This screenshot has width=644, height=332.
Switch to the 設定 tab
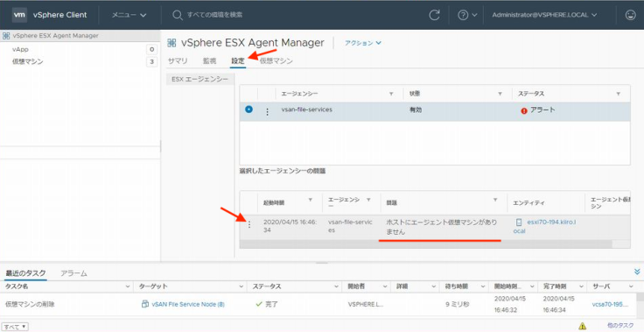[238, 61]
